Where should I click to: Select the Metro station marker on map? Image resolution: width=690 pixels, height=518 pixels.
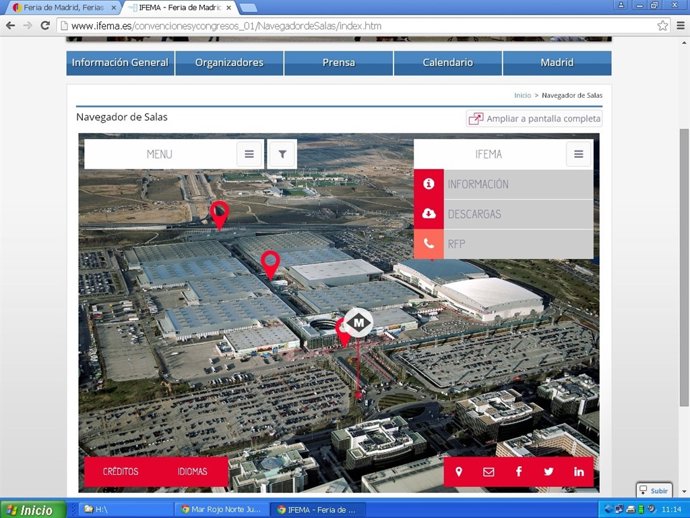coord(359,322)
